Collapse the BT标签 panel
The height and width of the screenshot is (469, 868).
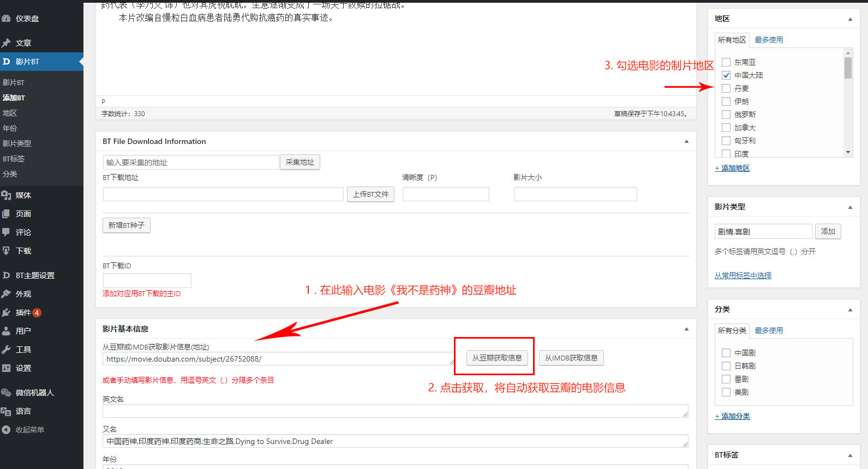coord(850,455)
